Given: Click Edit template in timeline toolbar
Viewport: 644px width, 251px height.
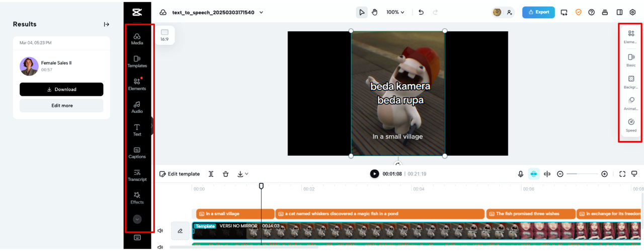Looking at the screenshot, I should [180, 174].
